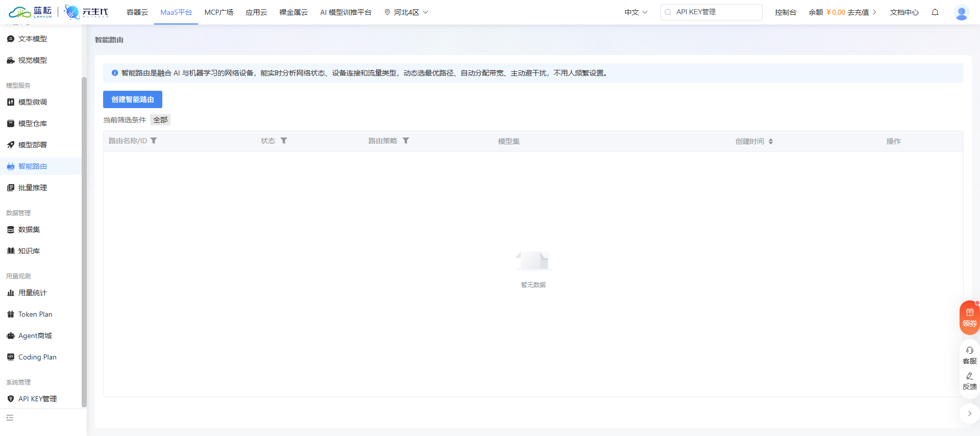The height and width of the screenshot is (436, 980).
Task: Collapse the sidebar with the bottom menu icon
Action: tap(10, 418)
